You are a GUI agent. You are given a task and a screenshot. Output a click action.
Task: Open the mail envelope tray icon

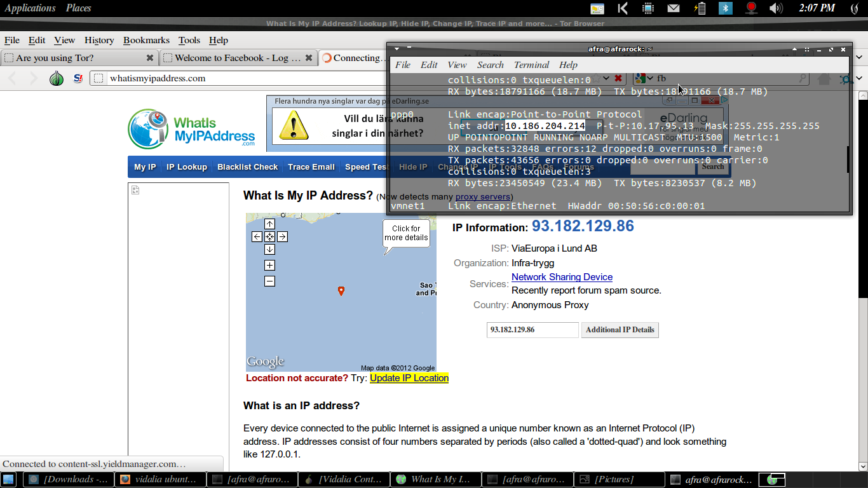[x=674, y=8]
